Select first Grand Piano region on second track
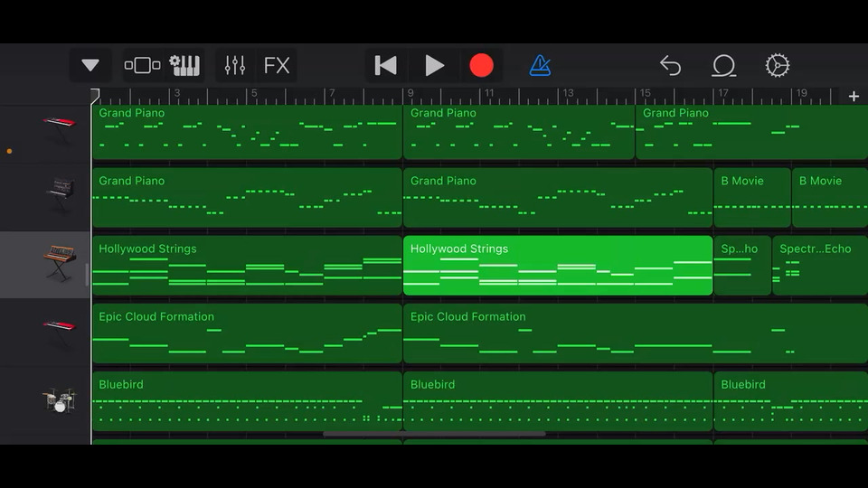The height and width of the screenshot is (488, 868). [x=247, y=198]
